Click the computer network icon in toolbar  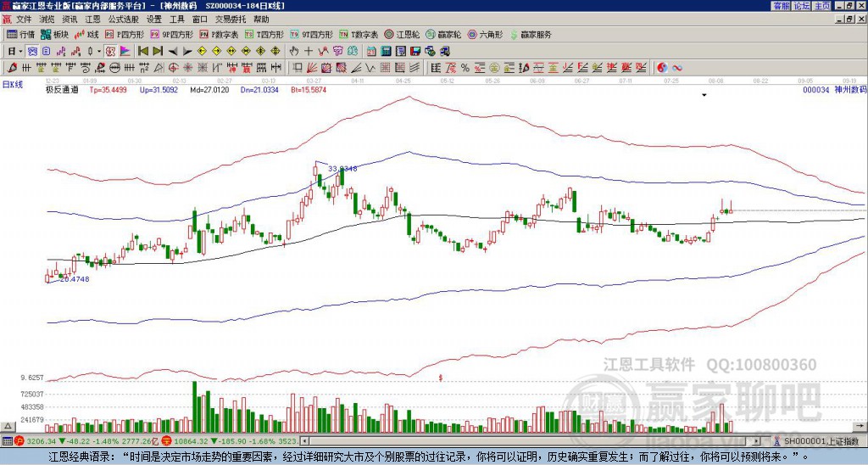[444, 52]
